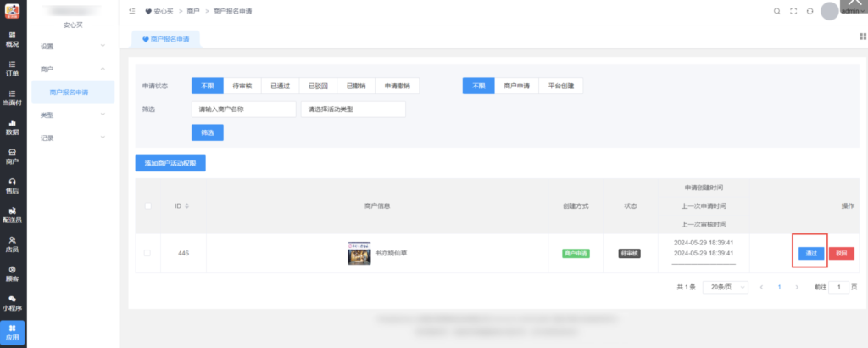This screenshot has width=868, height=348.
Task: Click the blue 筛选 button
Action: coord(208,132)
